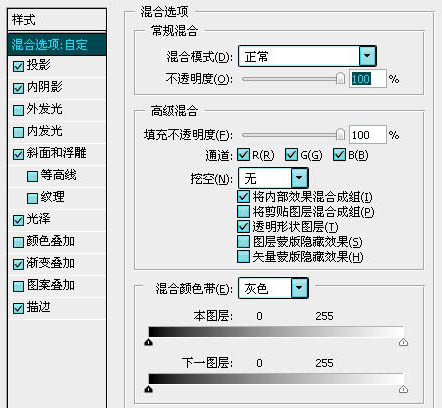This screenshot has height=408, width=442.
Task: Click the 填充不透明度 percent field
Action: click(368, 135)
